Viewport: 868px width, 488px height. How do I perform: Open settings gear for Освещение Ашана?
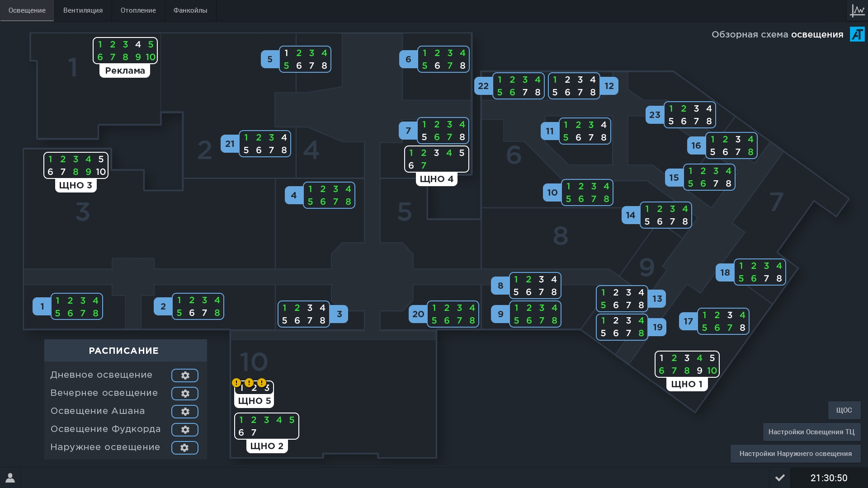pyautogui.click(x=185, y=412)
